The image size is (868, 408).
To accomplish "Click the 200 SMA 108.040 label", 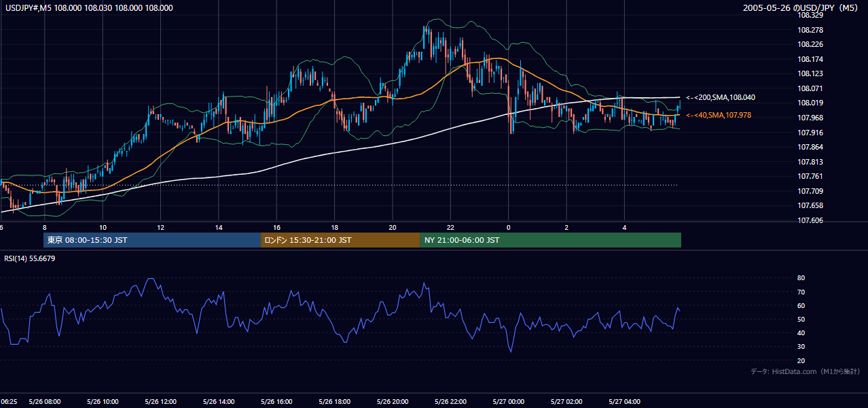I will pos(721,98).
